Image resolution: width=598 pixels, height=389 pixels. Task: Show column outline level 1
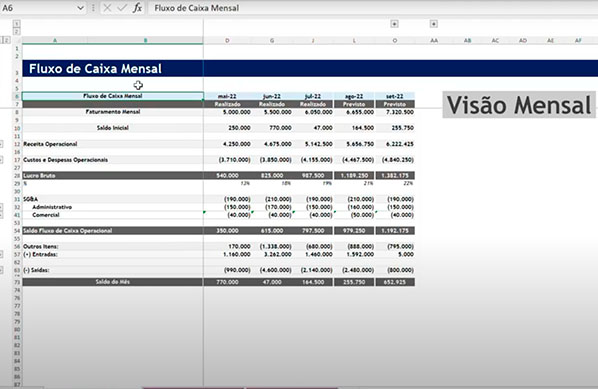[x=16, y=24]
